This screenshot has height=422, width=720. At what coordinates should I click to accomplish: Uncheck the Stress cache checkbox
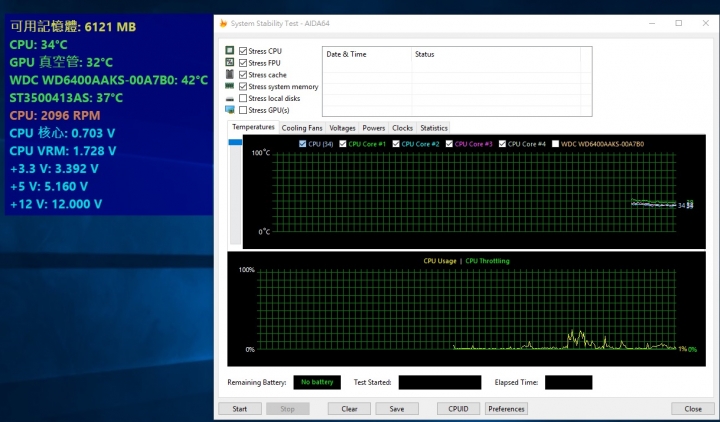[243, 75]
